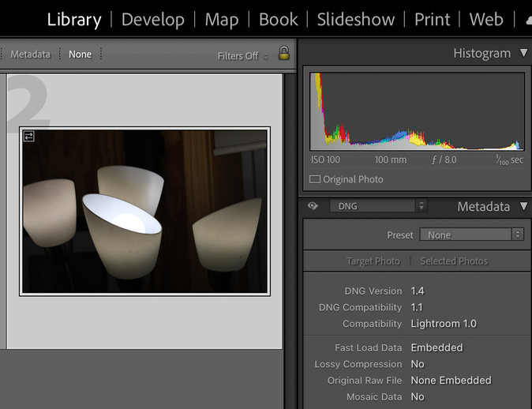Enable the Original Photo checkbox
This screenshot has height=409, width=532.
point(315,179)
